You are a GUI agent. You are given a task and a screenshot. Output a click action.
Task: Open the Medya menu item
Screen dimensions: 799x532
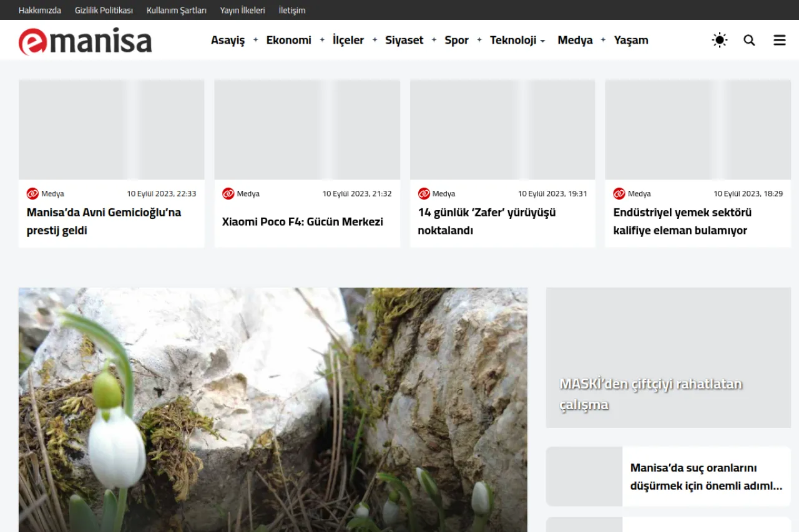point(575,40)
